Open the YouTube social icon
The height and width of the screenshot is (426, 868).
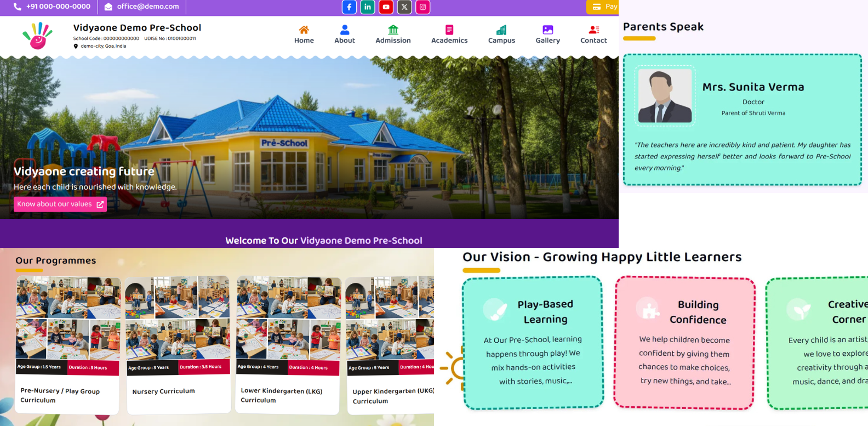tap(386, 7)
